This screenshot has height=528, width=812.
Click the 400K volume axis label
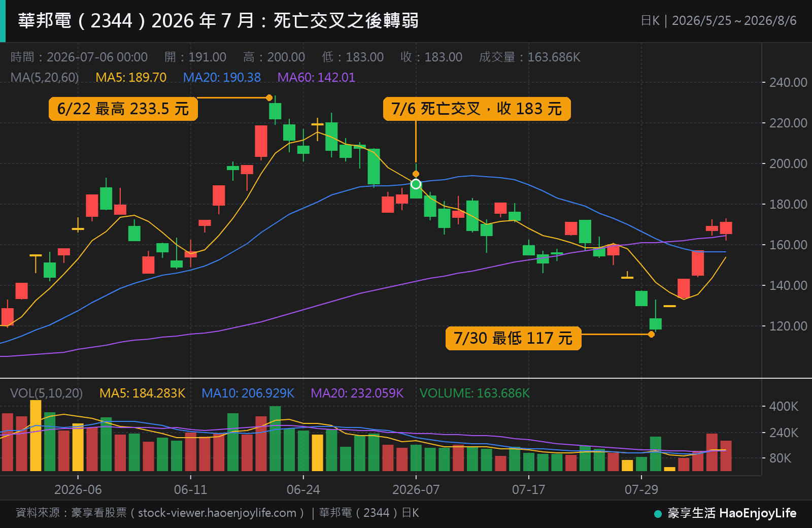click(x=784, y=407)
